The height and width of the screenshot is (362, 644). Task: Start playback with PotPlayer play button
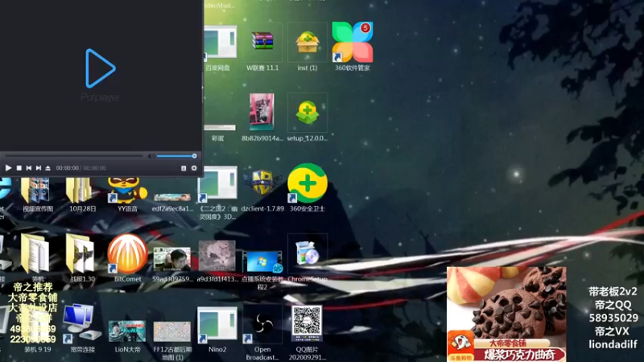click(x=8, y=168)
